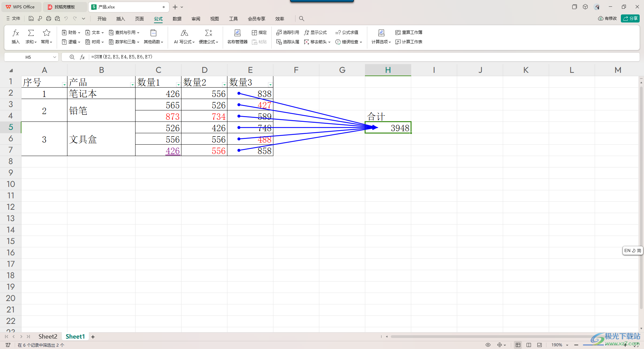Open the 查找与引用 lookup functions dropdown
Screen dimensions: 644x349
click(x=124, y=33)
